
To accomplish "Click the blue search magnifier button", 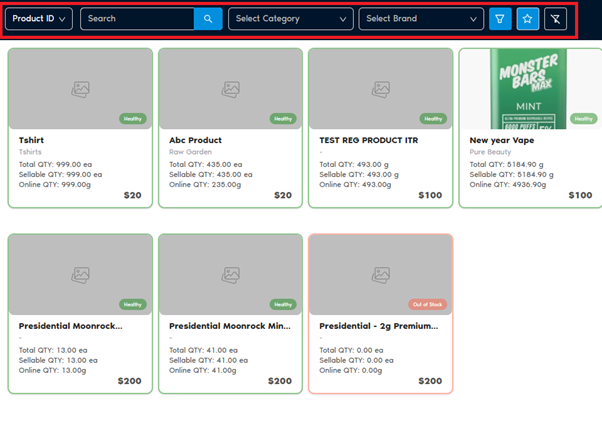I will pyautogui.click(x=208, y=19).
